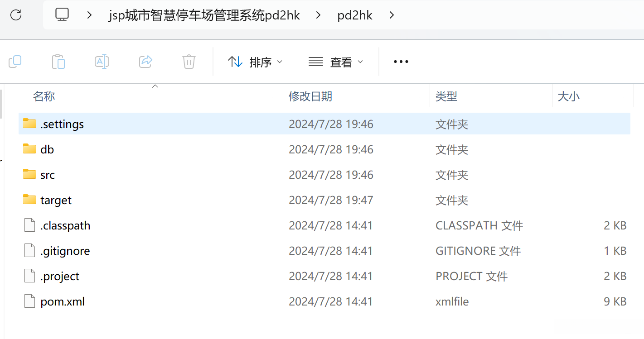
Task: Open the 排序 sort dropdown
Action: click(255, 62)
